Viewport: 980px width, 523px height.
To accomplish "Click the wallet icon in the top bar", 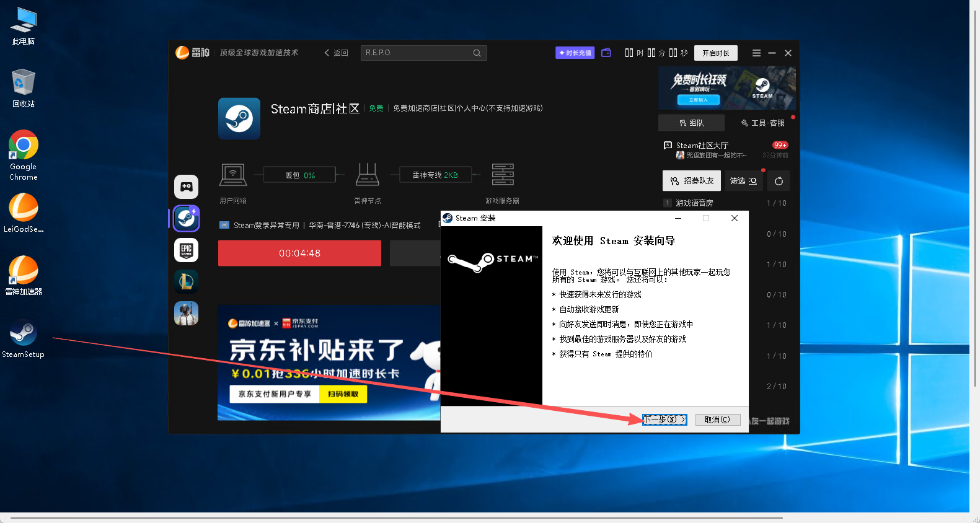I will point(606,53).
